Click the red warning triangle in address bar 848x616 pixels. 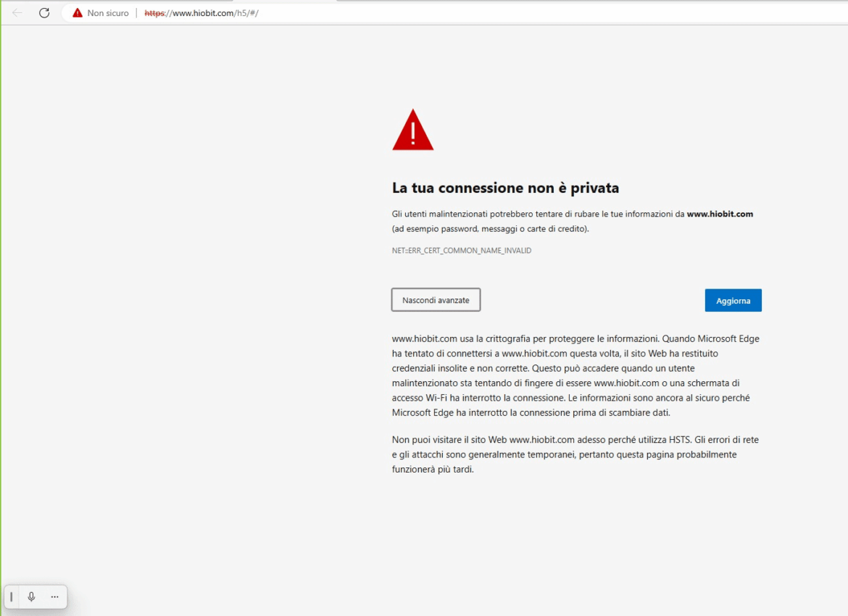tap(78, 13)
